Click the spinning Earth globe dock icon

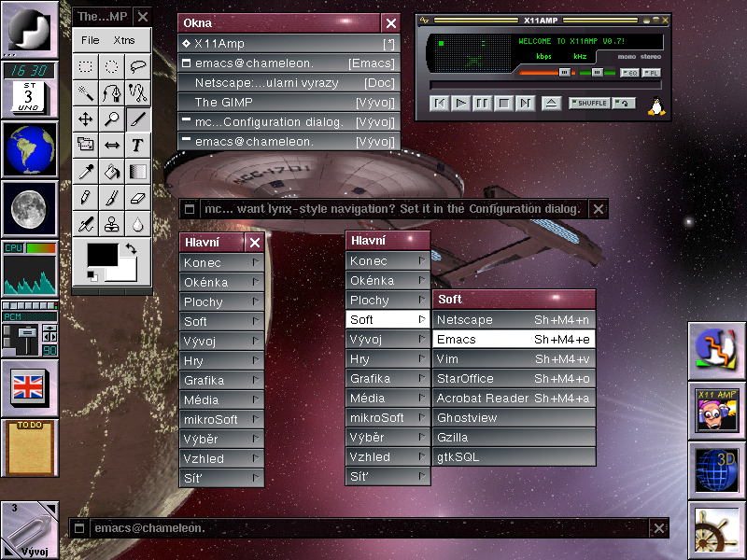tap(30, 149)
